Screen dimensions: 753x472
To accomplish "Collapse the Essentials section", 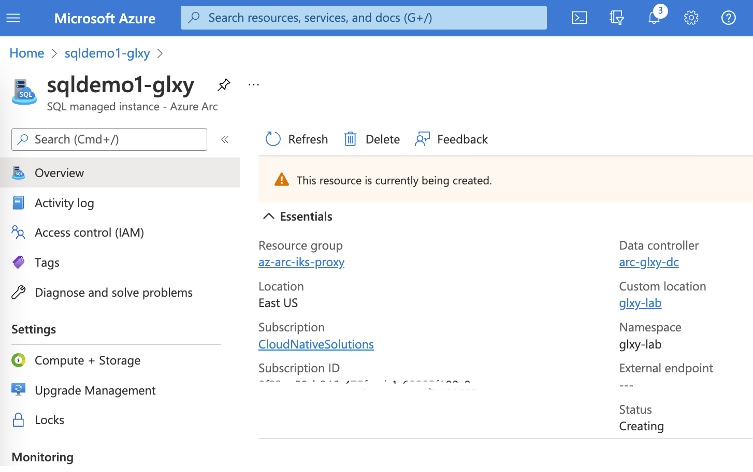I will tap(268, 217).
